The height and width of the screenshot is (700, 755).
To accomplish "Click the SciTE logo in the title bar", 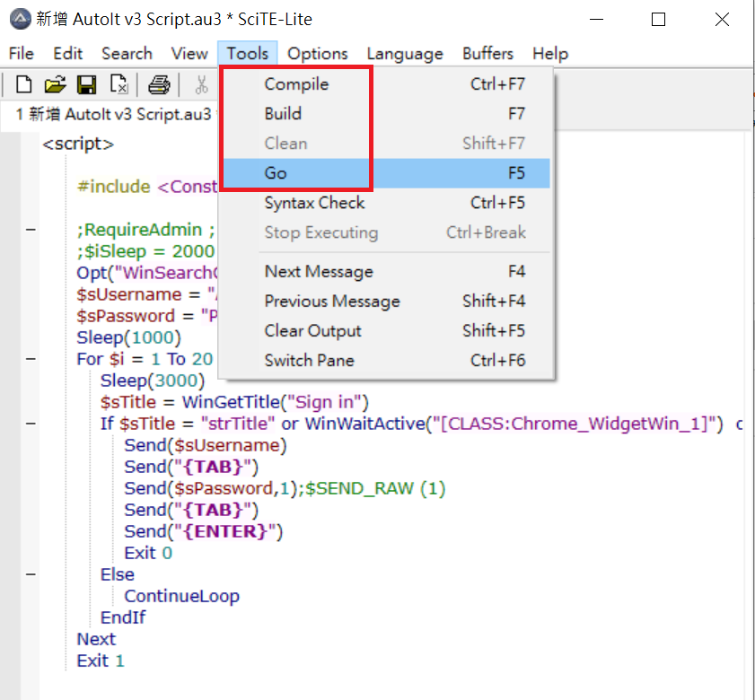I will coord(16,18).
